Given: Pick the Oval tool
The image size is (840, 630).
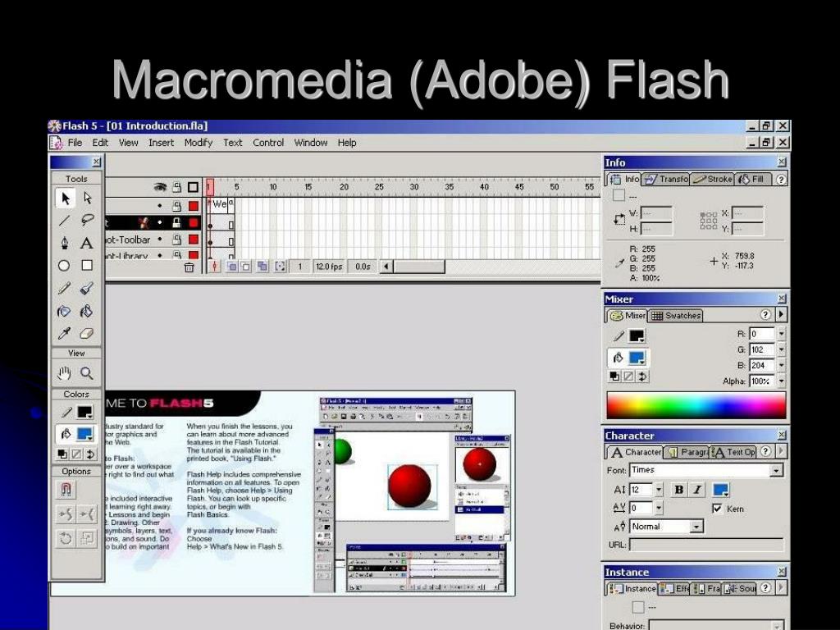Looking at the screenshot, I should [64, 265].
